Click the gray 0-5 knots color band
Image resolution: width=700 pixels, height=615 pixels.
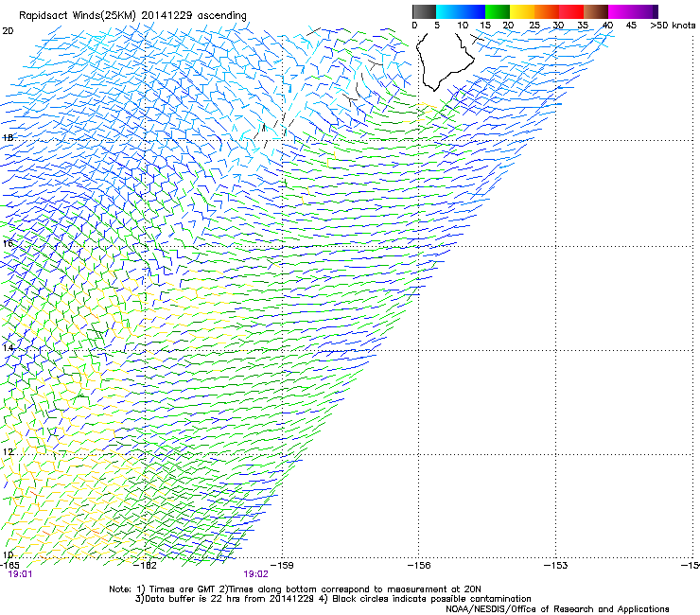click(x=424, y=11)
